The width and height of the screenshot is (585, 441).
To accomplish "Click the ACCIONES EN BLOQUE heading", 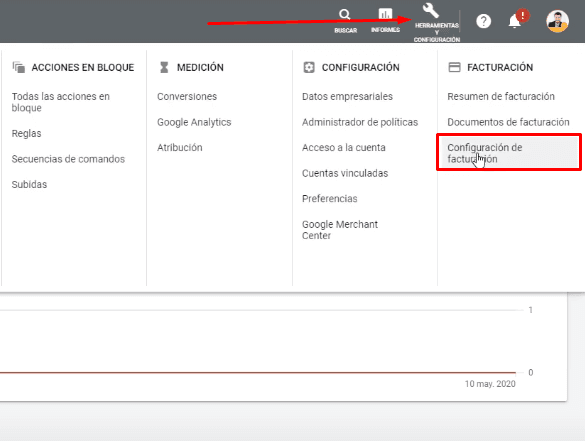I will (83, 68).
